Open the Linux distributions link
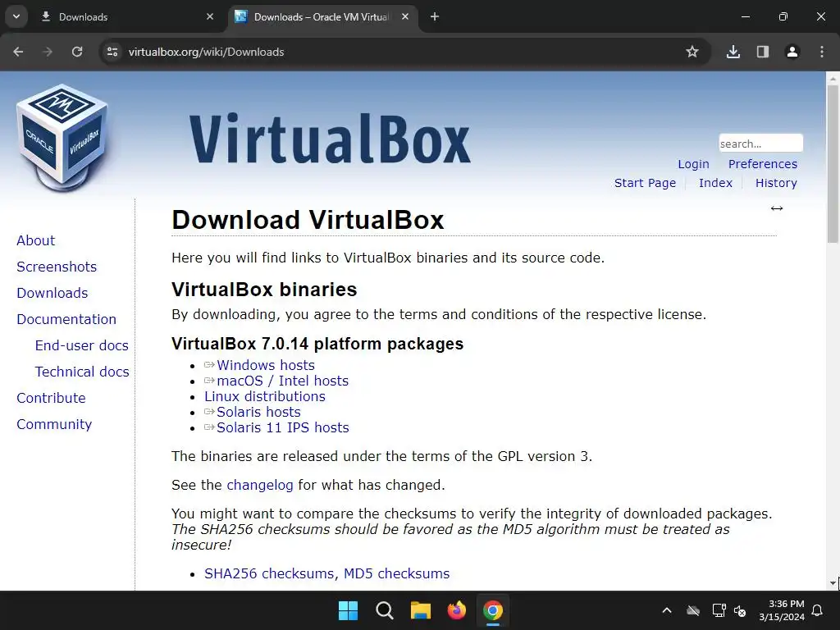 [265, 396]
